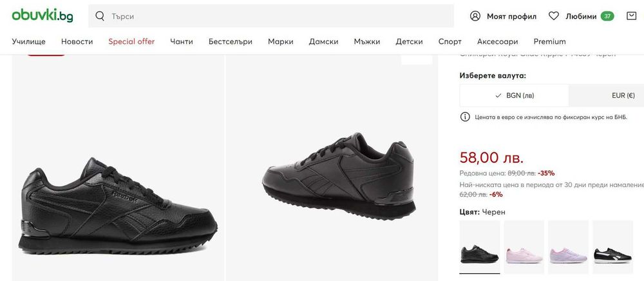Choose the pink shoe color variant
The image size is (644, 281).
(x=524, y=247)
